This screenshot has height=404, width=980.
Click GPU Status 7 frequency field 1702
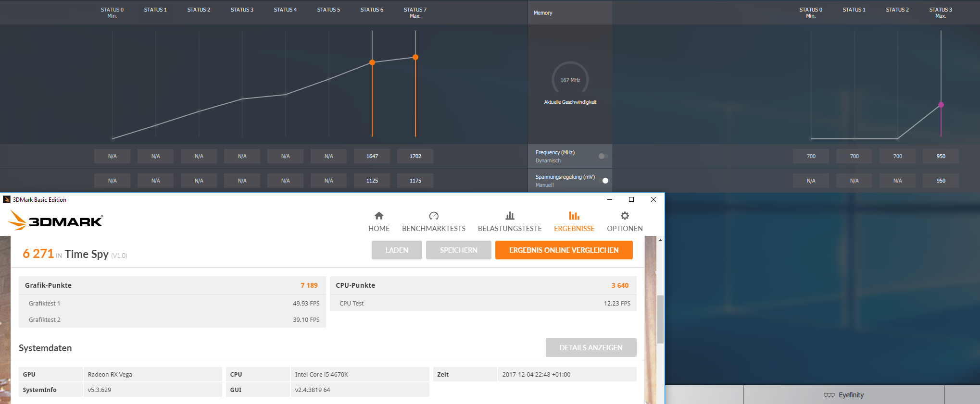pos(415,156)
